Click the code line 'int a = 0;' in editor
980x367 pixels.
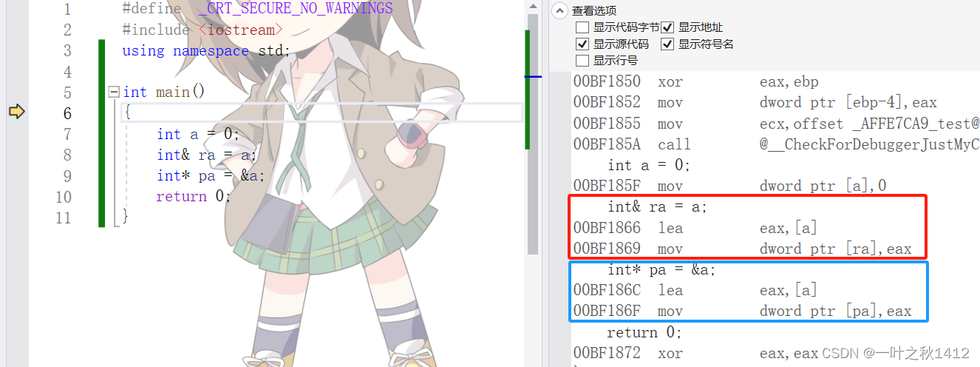point(198,134)
